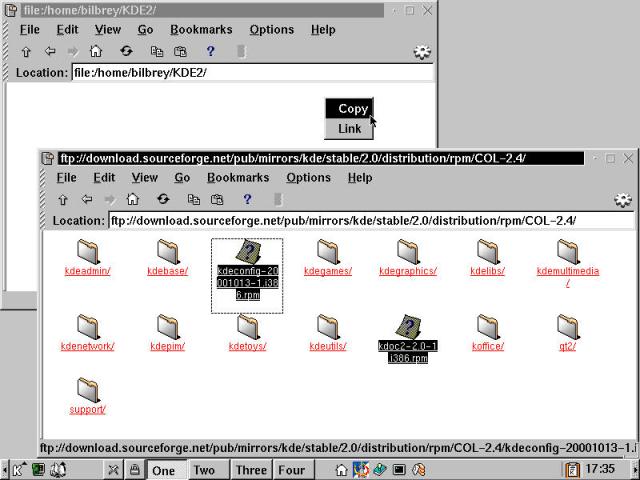Click the logout X icon on the panel
Image resolution: width=640 pixels, height=480 pixels.
(x=113, y=470)
